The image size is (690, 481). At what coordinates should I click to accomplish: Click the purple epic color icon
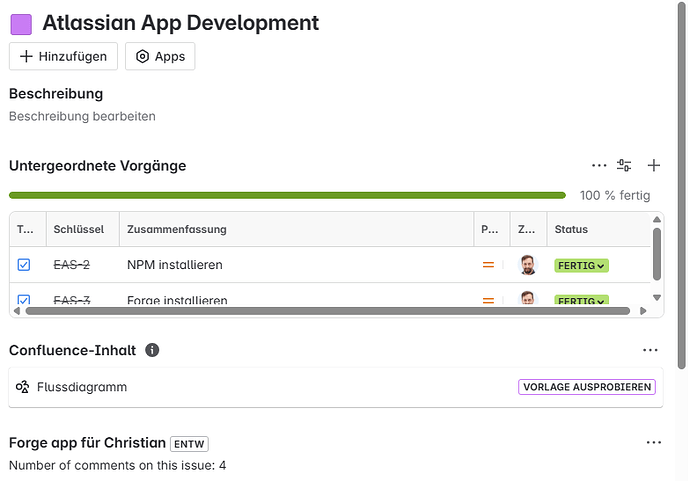pos(21,24)
